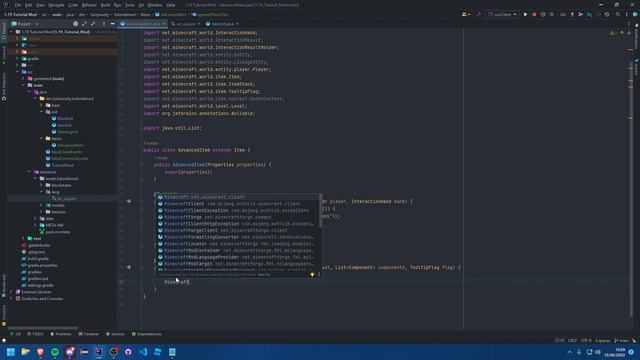Open runClient run configuration dropdown

pos(502,14)
